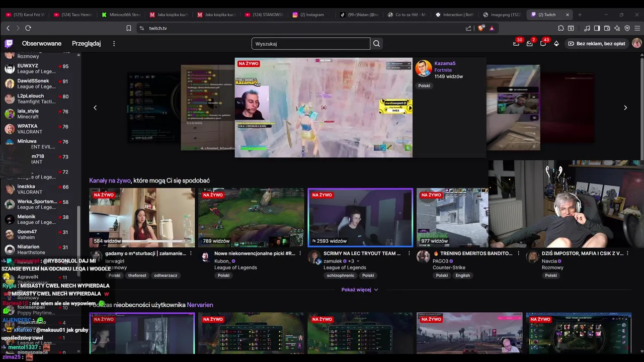Screen dimensions: 644x362
Task: Switch to 'Co to za Hit!' tab
Action: pyautogui.click(x=407, y=15)
